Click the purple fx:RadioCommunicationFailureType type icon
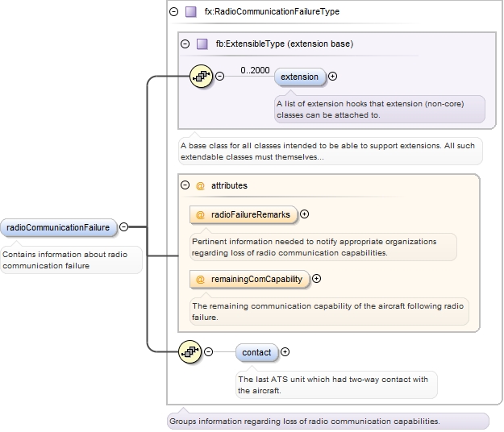Screen dimensions: 504x432 click(191, 12)
